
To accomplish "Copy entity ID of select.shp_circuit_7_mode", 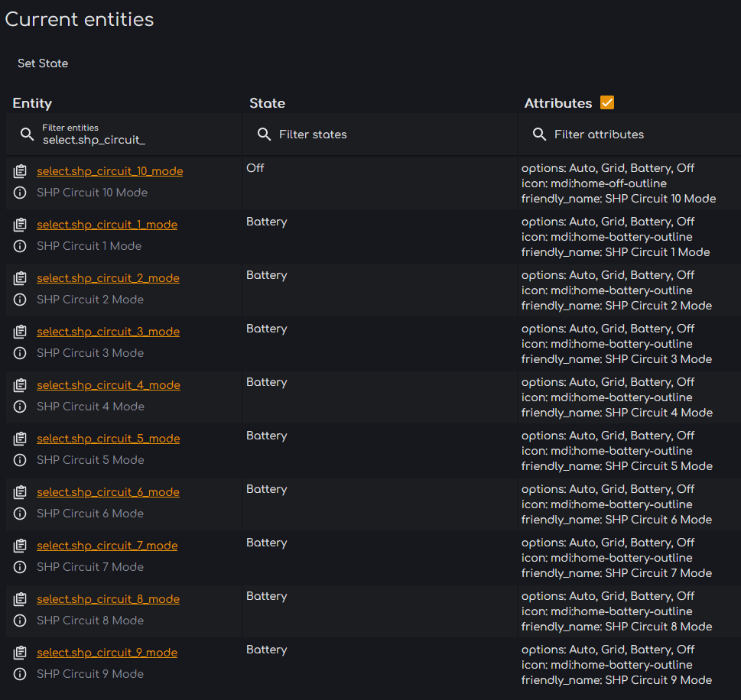I will (x=21, y=546).
